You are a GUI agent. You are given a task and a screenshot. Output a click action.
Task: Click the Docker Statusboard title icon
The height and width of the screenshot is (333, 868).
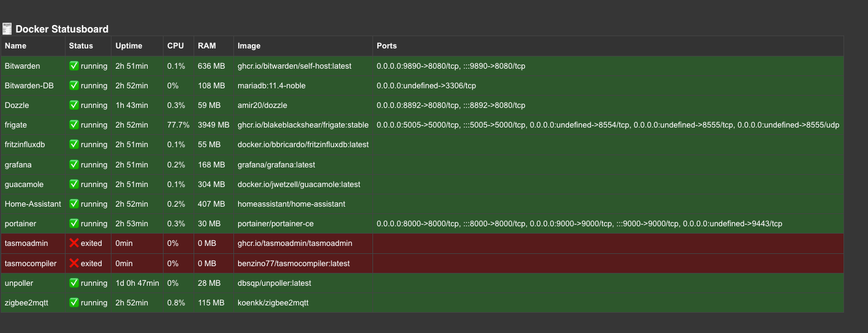pyautogui.click(x=7, y=29)
